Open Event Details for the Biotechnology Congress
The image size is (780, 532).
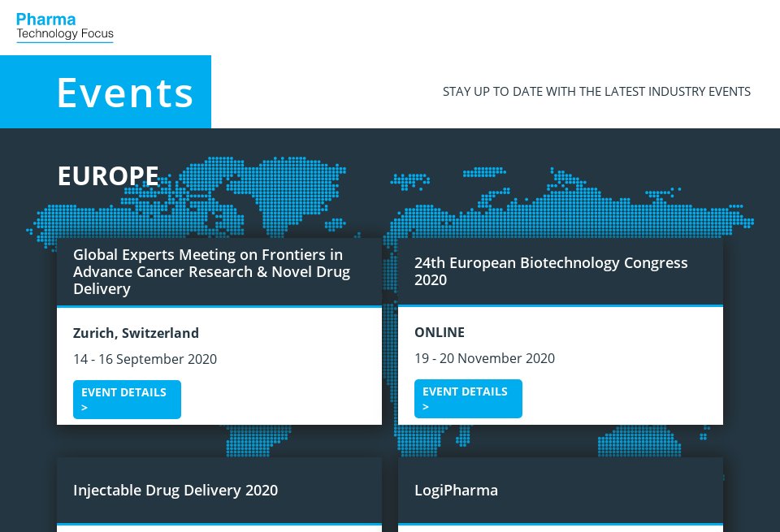465,391
